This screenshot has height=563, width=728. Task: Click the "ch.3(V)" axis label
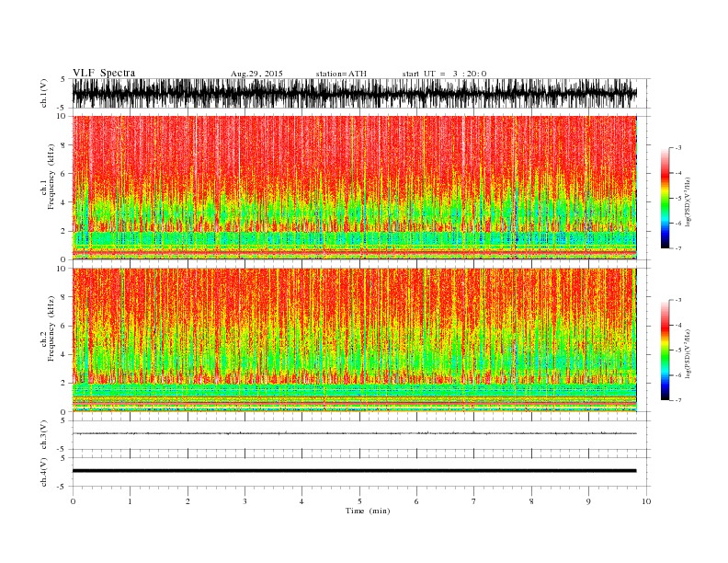[x=44, y=435]
